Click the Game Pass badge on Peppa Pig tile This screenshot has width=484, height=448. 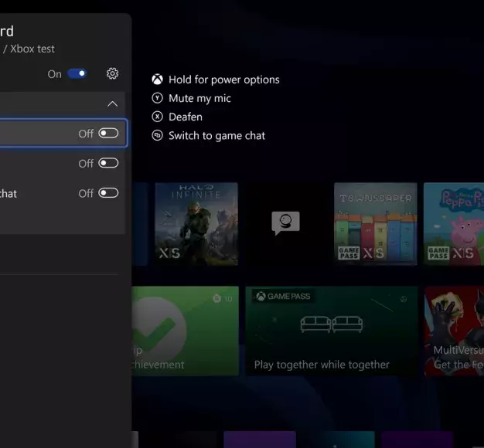click(x=438, y=253)
